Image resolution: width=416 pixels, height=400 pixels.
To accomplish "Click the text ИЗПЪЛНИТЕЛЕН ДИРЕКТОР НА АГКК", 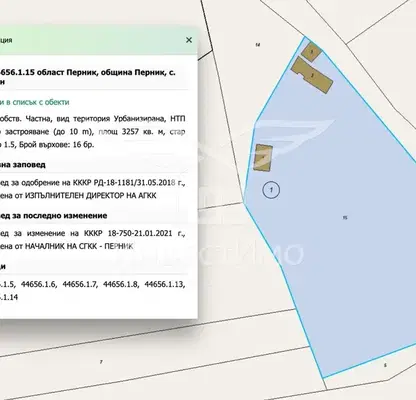I will 90,196.
